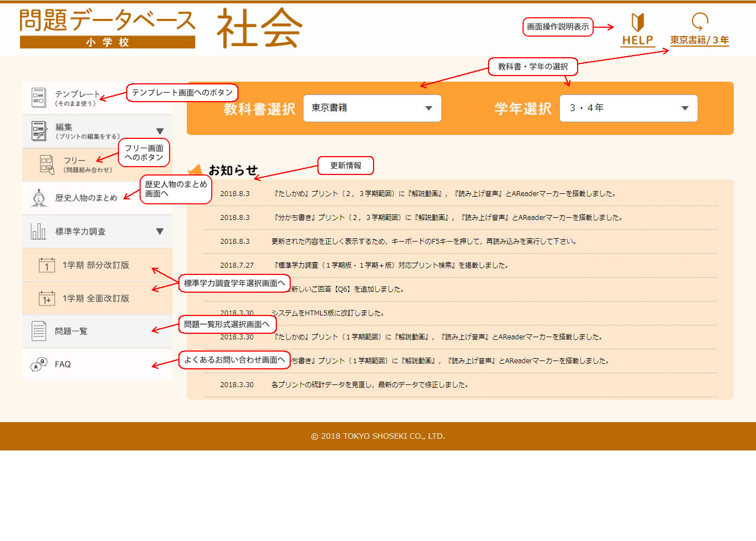The image size is (756, 541).
Task: Click the フリー combination icon
Action: coord(47,164)
